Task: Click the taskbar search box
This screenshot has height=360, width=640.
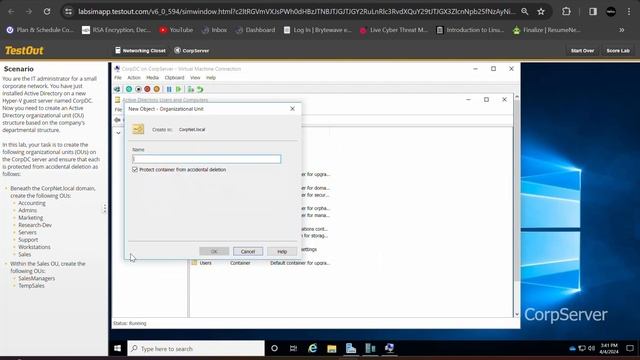Action: tap(196, 348)
